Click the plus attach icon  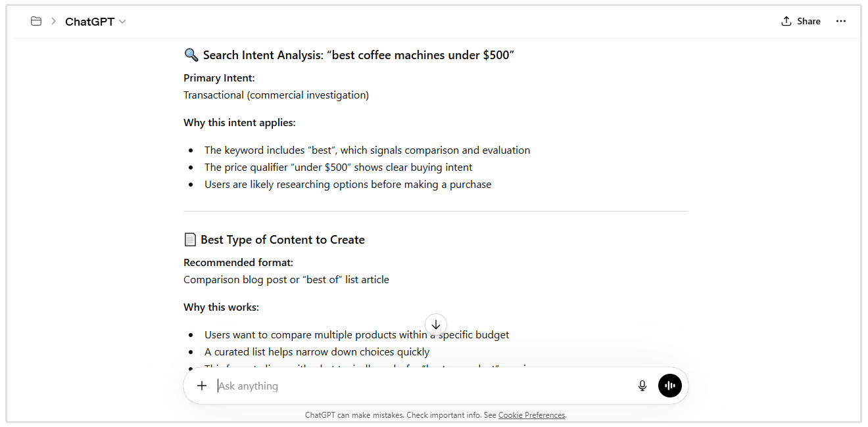[x=202, y=386]
